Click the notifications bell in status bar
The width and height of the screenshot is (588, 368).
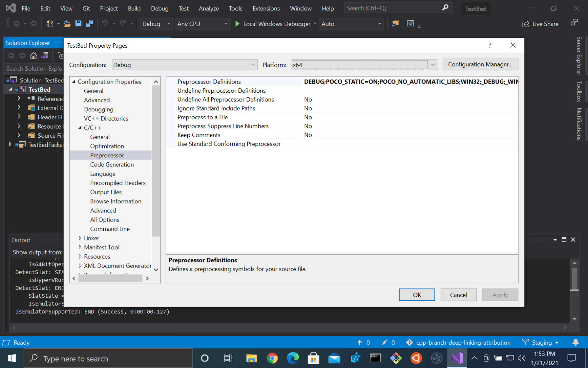point(576,342)
